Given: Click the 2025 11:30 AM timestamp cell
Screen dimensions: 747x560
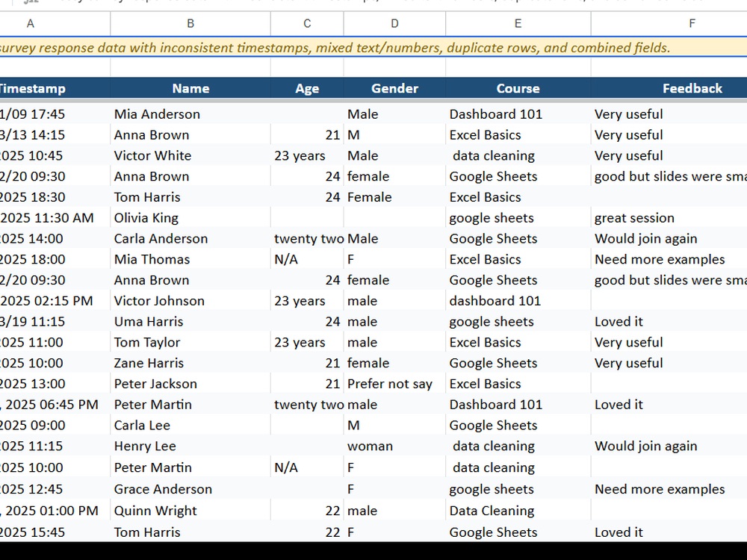Looking at the screenshot, I should click(x=55, y=217).
